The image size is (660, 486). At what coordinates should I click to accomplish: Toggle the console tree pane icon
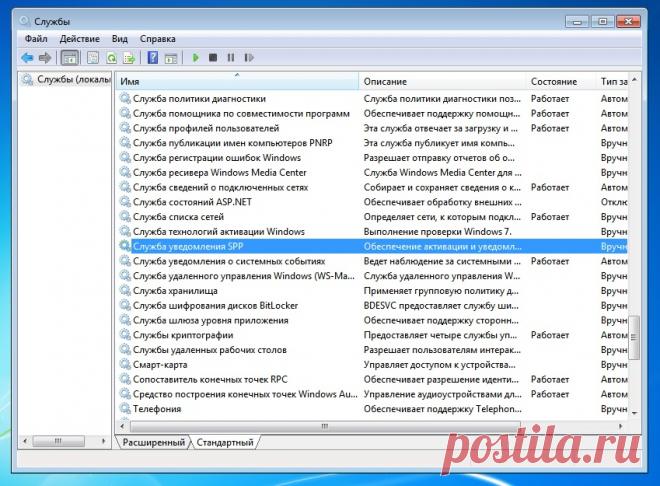pyautogui.click(x=69, y=58)
